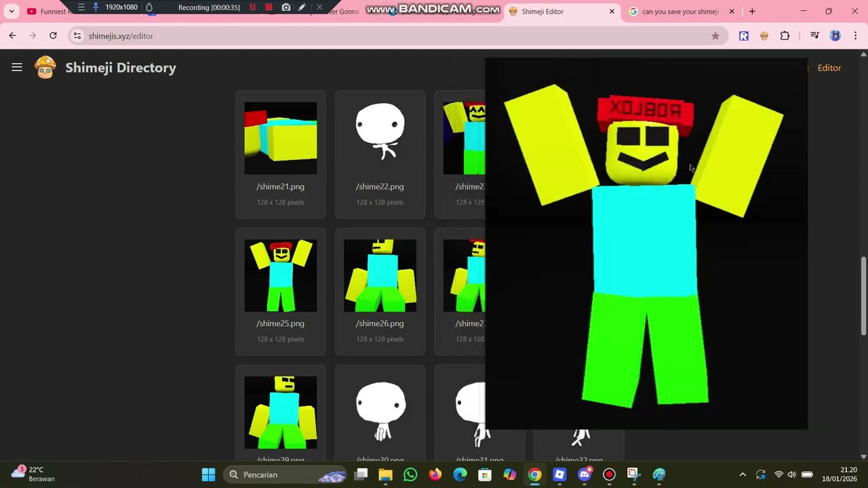Viewport: 868px width, 488px height.
Task: Show hidden system tray icons
Action: point(743,474)
